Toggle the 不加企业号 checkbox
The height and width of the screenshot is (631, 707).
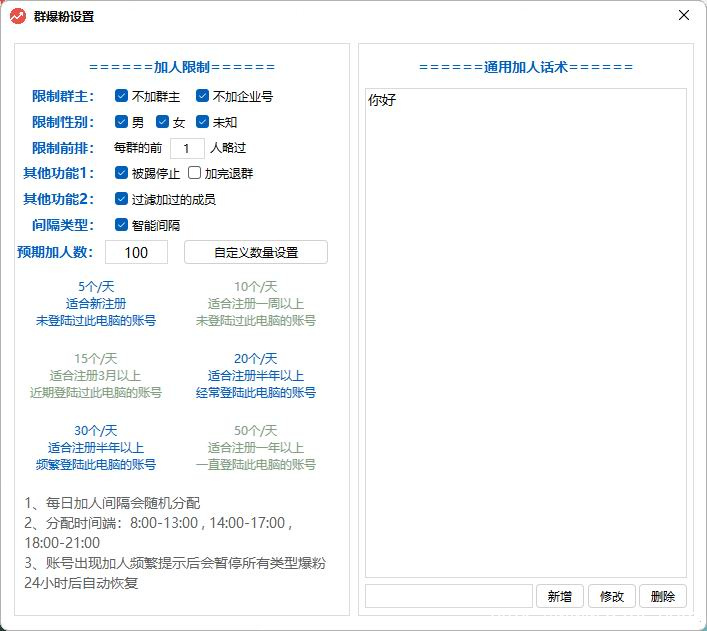[x=202, y=96]
